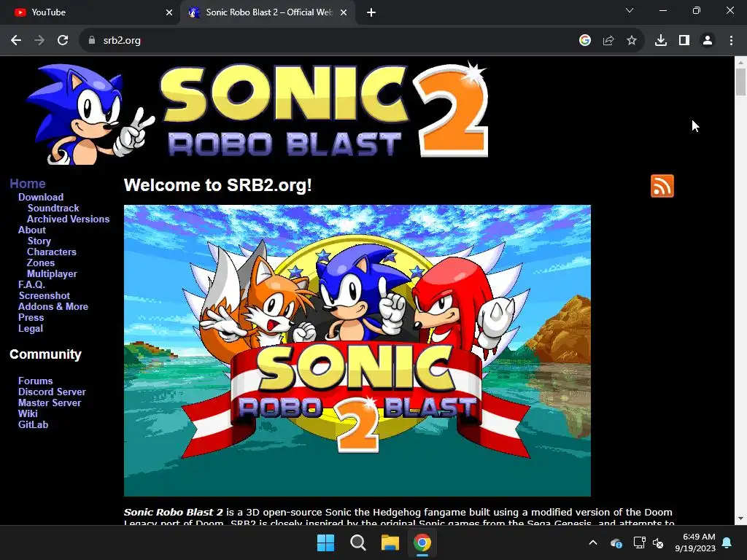
Task: Click the Google icon in address bar
Action: pos(585,41)
